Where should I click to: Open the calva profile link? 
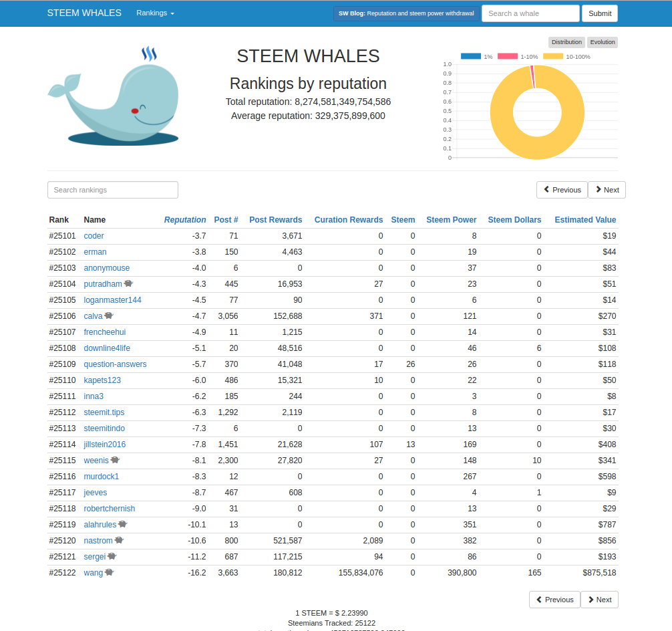(93, 315)
